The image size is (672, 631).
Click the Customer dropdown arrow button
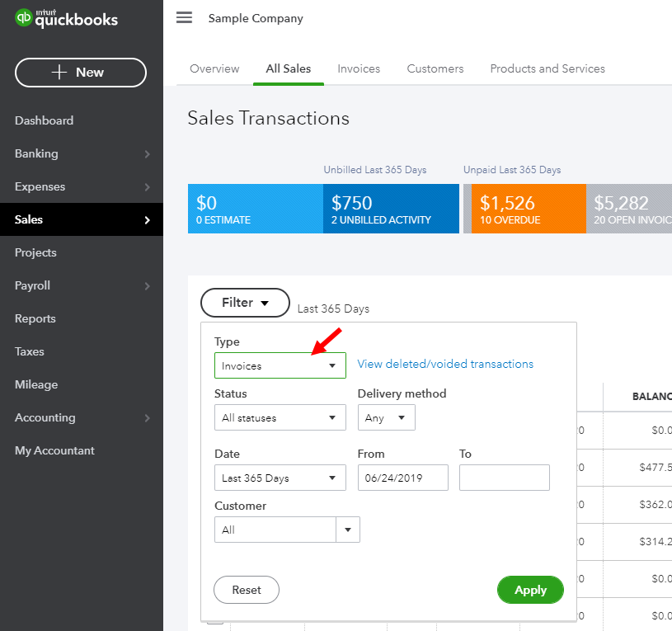(348, 530)
